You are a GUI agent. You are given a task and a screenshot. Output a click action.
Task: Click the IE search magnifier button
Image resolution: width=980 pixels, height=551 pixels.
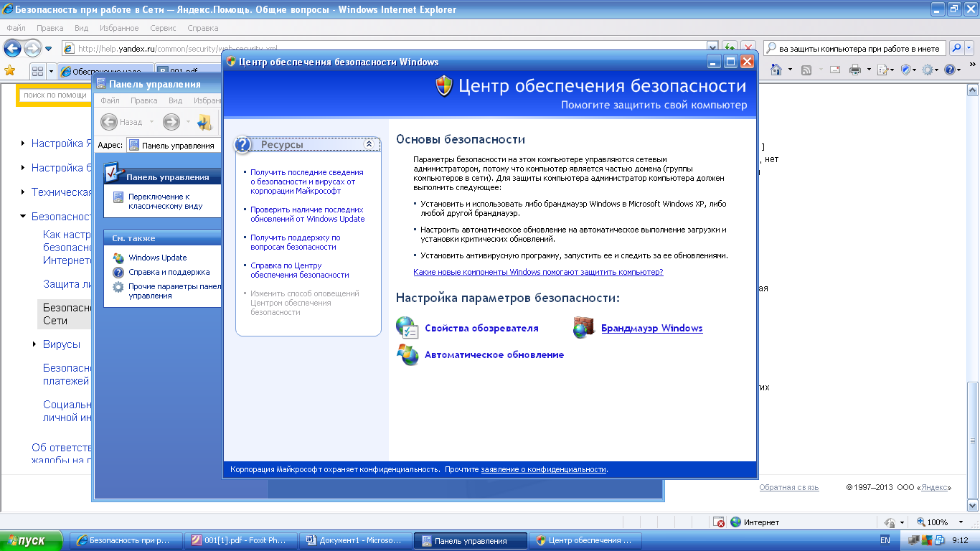point(956,48)
